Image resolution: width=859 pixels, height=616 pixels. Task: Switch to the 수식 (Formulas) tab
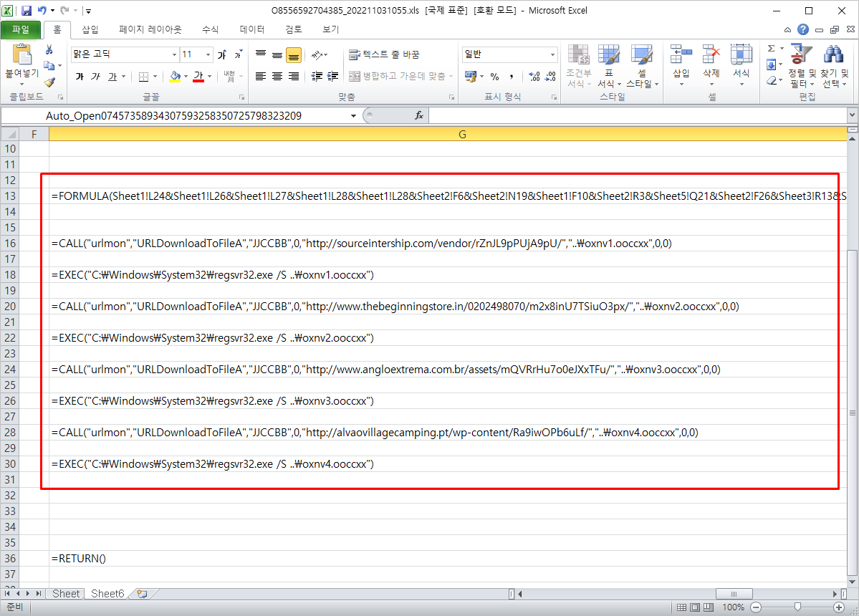coord(211,29)
